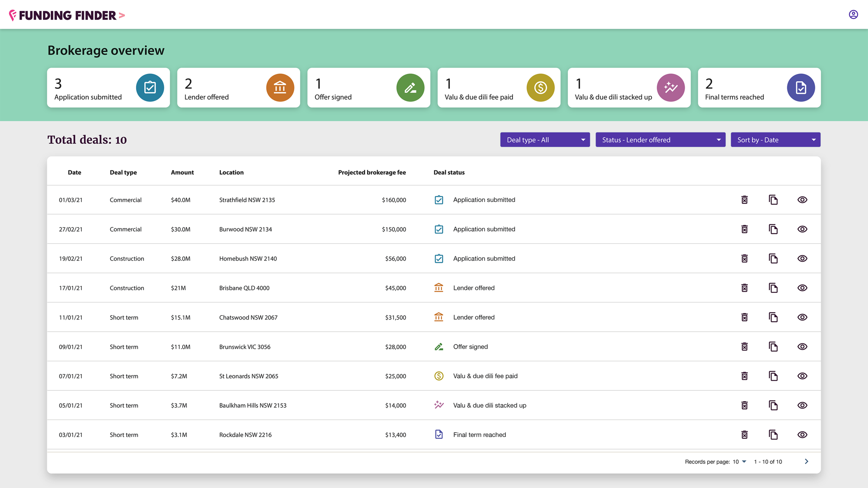This screenshot has height=488, width=868.
Task: Select the Valu & due dili stacked up card
Action: click(629, 87)
